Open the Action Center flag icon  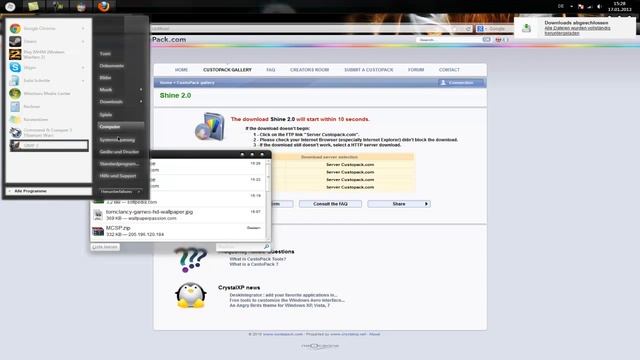581,7
